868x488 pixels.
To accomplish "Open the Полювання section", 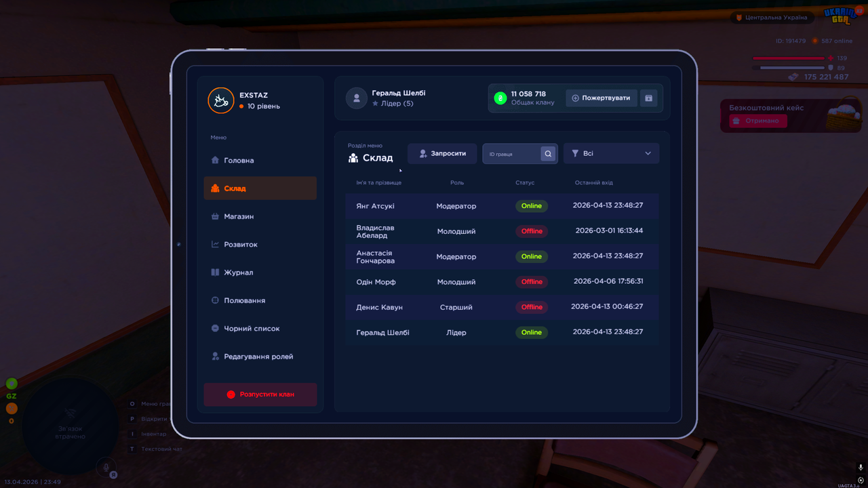I will click(260, 300).
